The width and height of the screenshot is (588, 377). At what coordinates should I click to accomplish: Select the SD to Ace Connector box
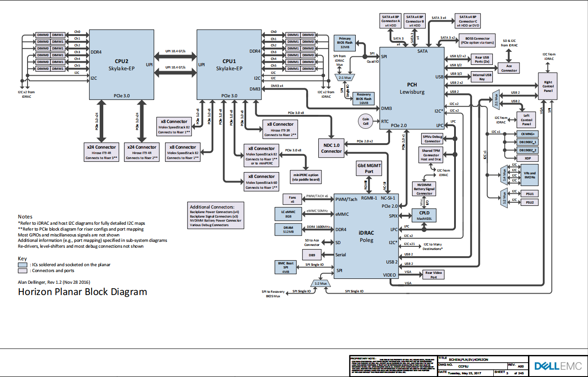pyautogui.click(x=312, y=243)
